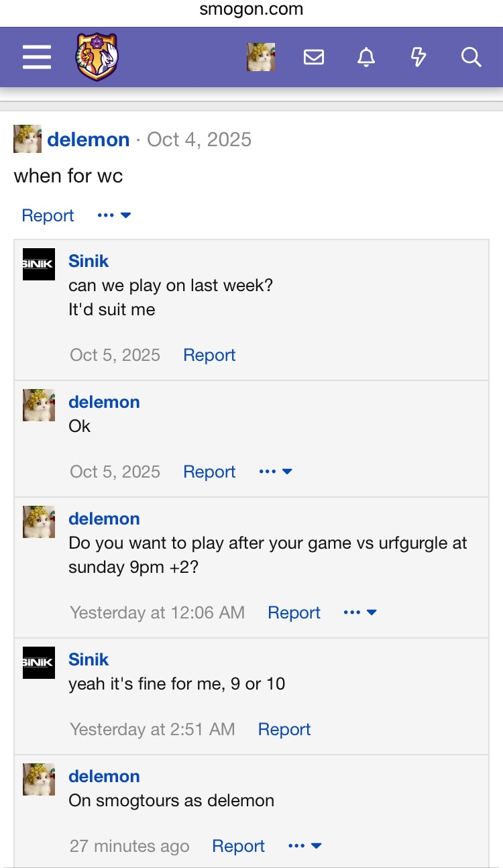Open the lightning bolt what's new icon
The image size is (503, 868).
point(418,58)
